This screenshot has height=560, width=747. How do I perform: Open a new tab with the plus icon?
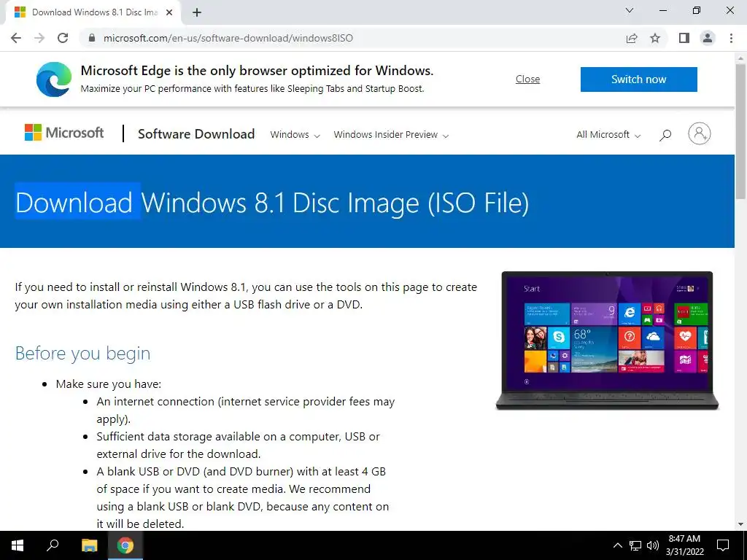pyautogui.click(x=197, y=12)
